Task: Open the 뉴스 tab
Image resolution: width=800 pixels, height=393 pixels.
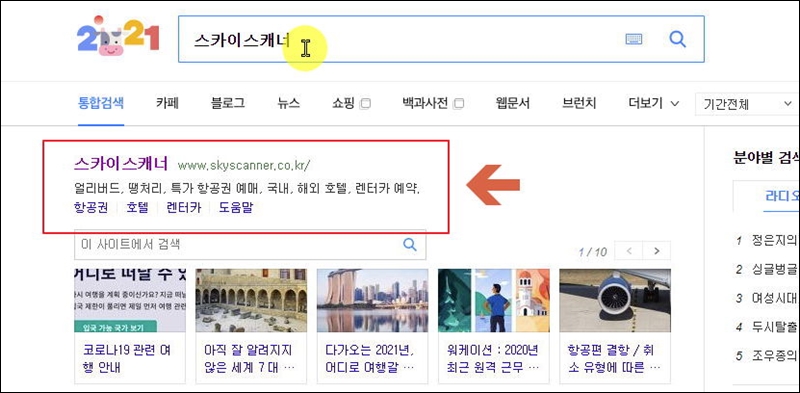Action: point(289,104)
